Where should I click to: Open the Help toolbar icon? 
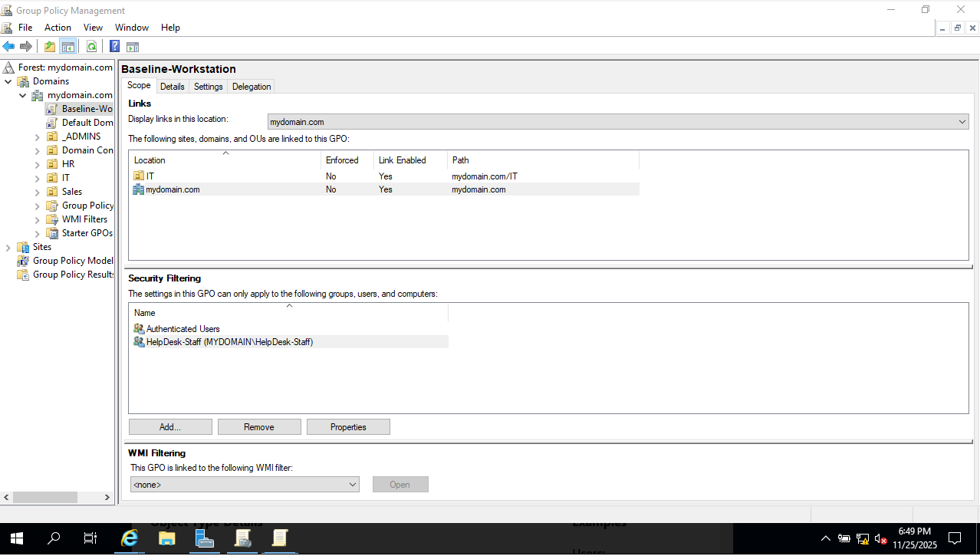pos(114,47)
